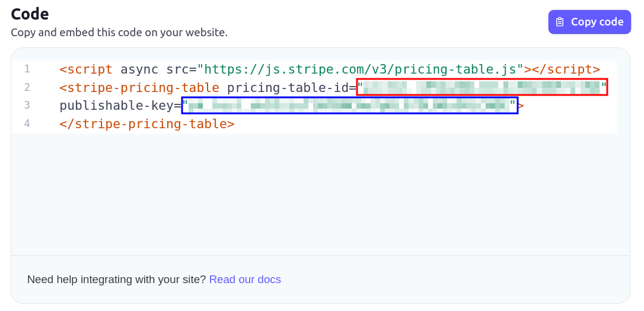The width and height of the screenshot is (644, 311).
Task: Click the blurred pricing table ID value
Action: 482,87
